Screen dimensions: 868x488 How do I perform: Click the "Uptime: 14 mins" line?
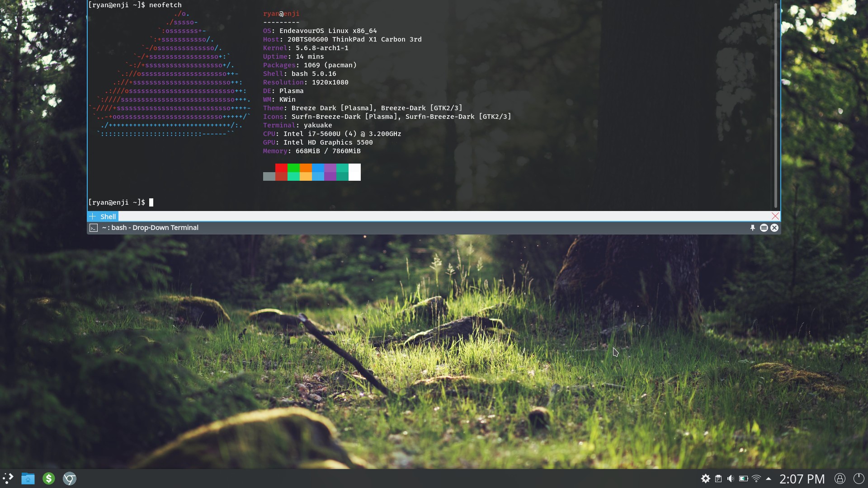click(x=293, y=56)
